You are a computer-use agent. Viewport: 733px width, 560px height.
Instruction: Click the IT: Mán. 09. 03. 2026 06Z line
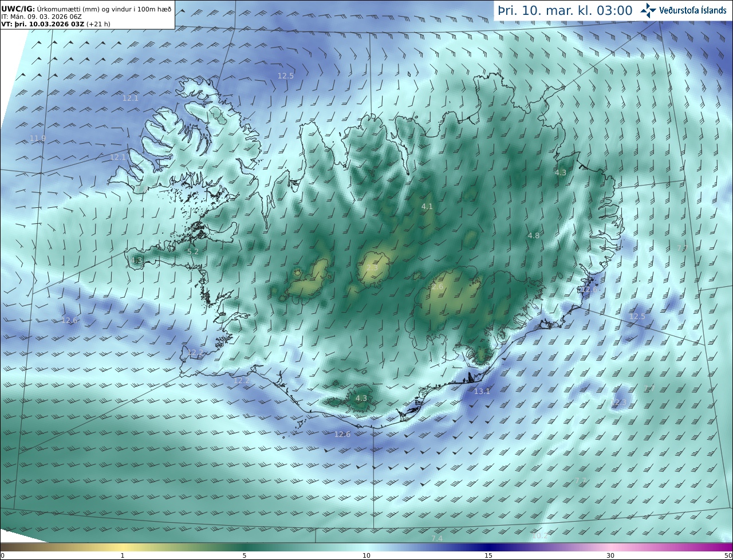(x=41, y=17)
